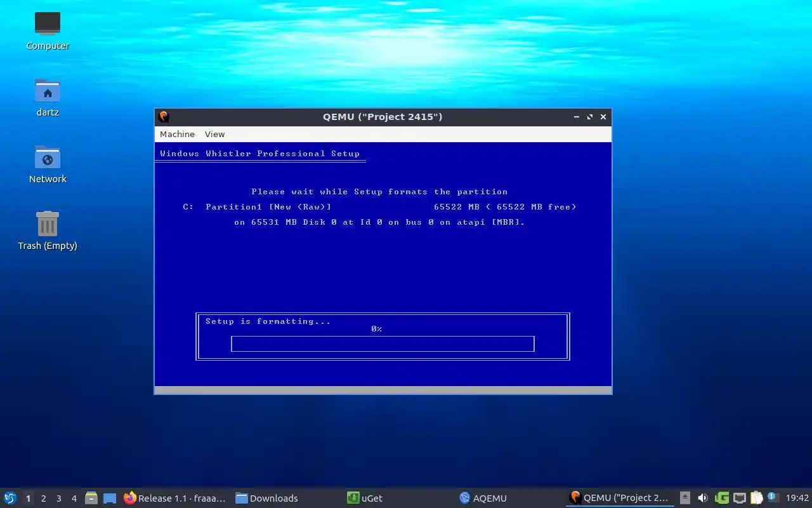Open the Trash (Empty) desktop icon
The height and width of the screenshot is (508, 812).
[x=48, y=231]
